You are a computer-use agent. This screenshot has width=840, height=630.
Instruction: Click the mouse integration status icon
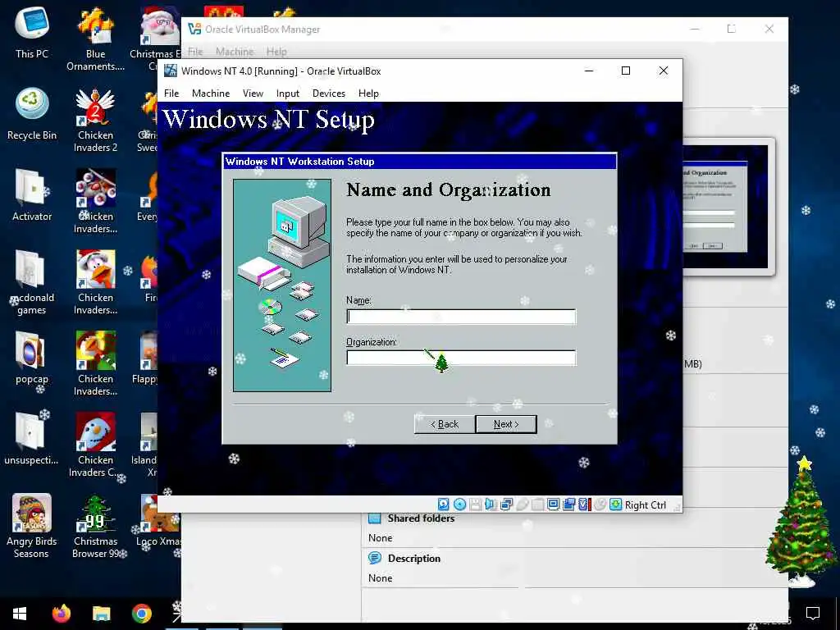[x=600, y=504]
